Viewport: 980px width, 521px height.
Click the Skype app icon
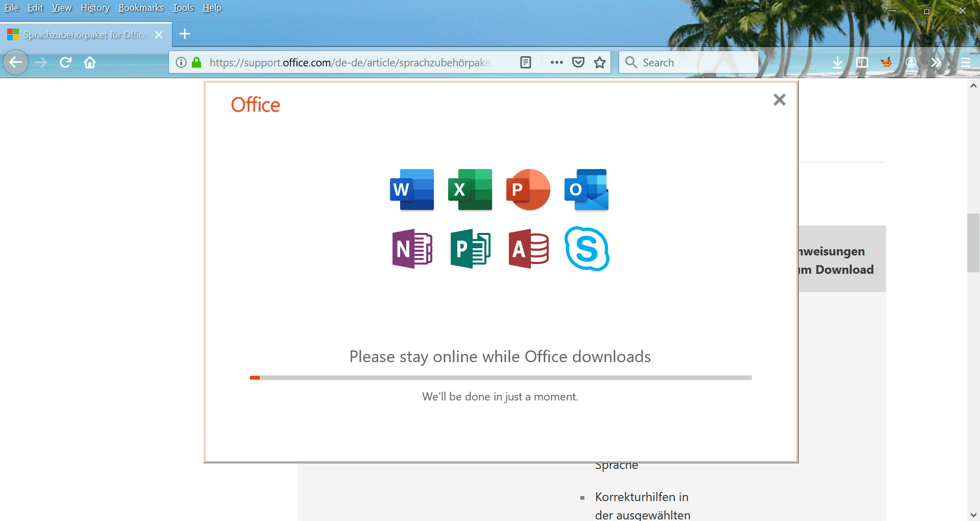(x=586, y=249)
